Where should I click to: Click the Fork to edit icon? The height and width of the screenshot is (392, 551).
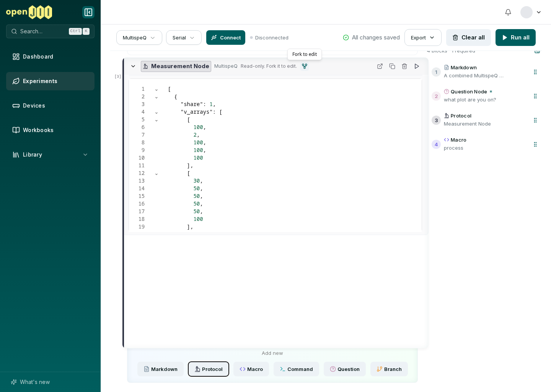coord(305,66)
